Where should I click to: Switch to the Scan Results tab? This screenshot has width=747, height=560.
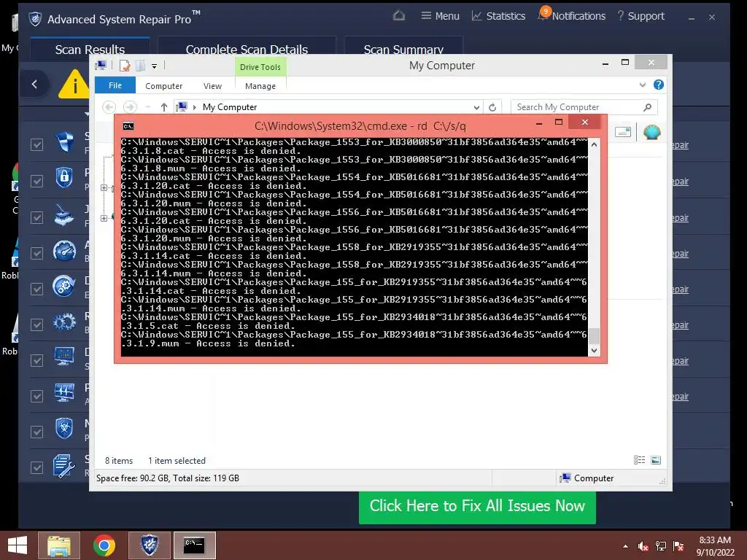90,49
